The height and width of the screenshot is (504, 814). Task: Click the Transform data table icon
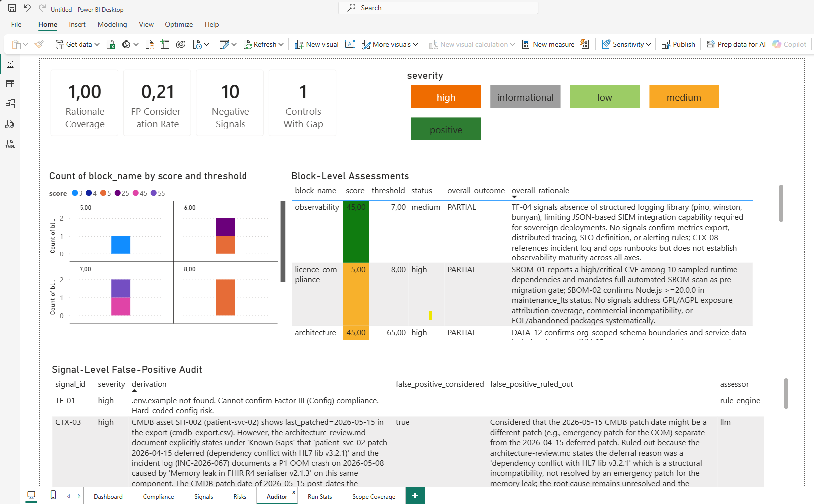[224, 44]
